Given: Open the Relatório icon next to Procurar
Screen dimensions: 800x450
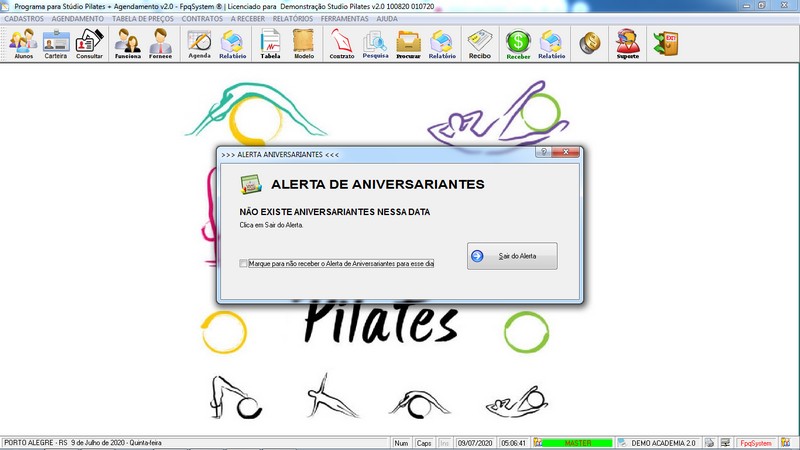Looking at the screenshot, I should (442, 44).
